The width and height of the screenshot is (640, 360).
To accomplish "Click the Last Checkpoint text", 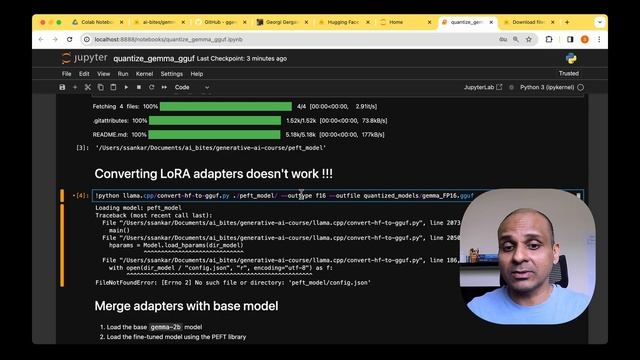I will [242, 59].
